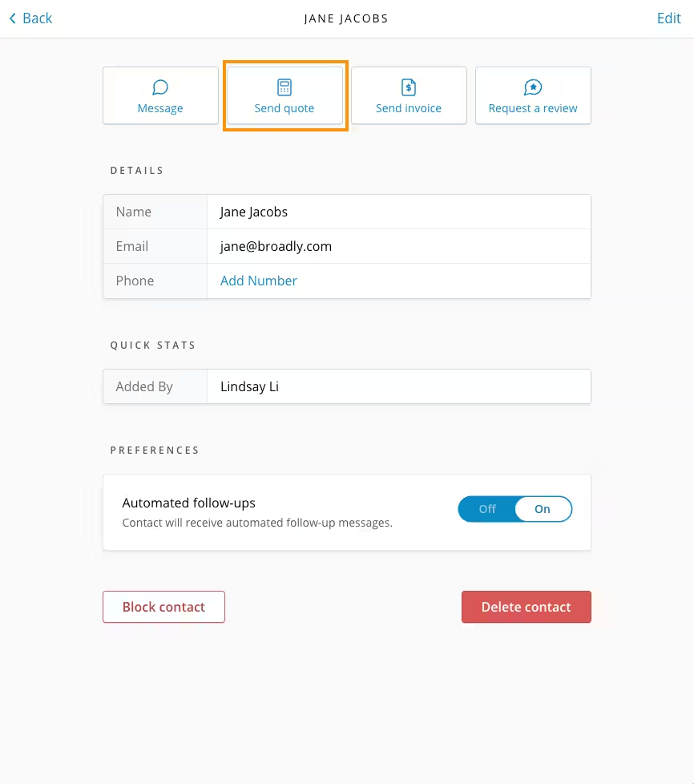694x784 pixels.
Task: Open Edit mode for this contact
Action: point(668,18)
